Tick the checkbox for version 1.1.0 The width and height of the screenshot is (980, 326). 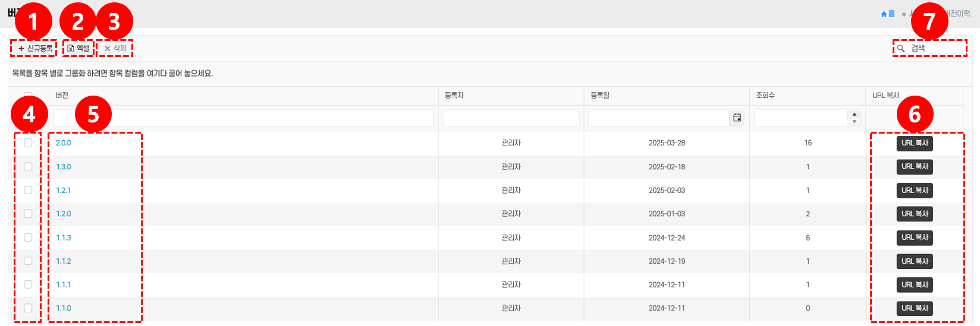tap(28, 308)
